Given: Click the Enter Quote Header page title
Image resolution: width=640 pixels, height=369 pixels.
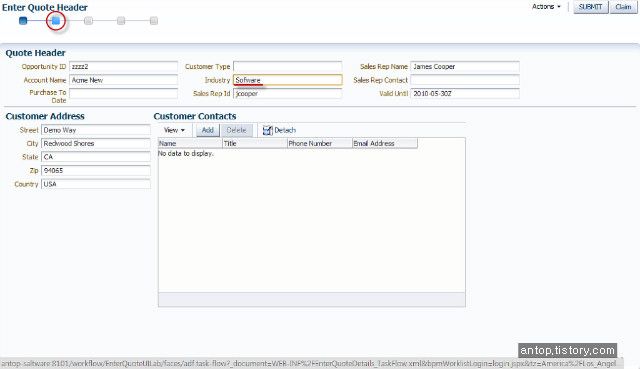Looking at the screenshot, I should (x=44, y=7).
